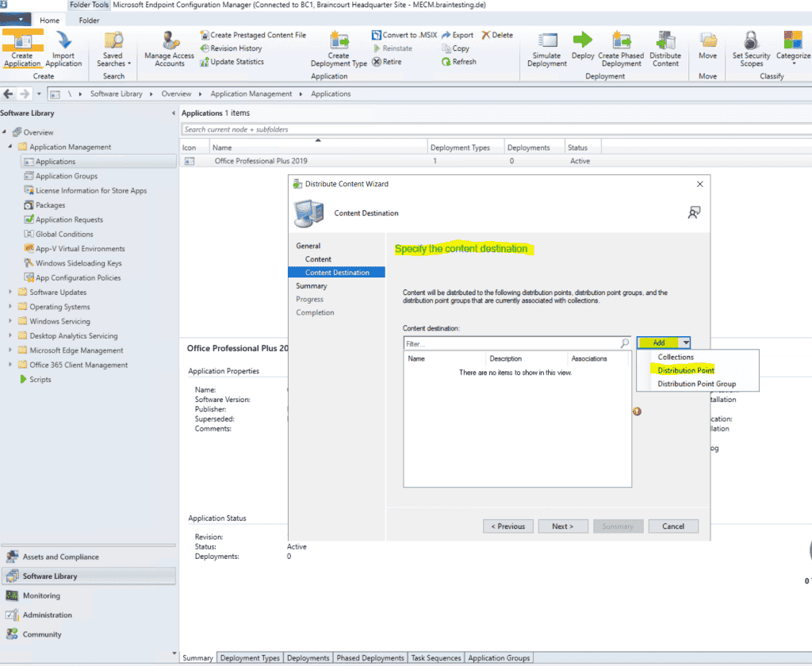Click the Import Application icon
812x666 pixels.
click(x=63, y=46)
